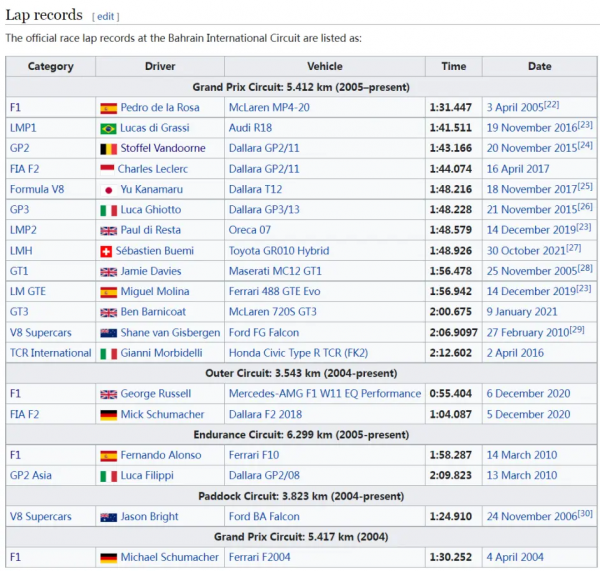Click the Brazilian flag next to Lucas di Grassi
The image size is (600, 571).
point(108,128)
